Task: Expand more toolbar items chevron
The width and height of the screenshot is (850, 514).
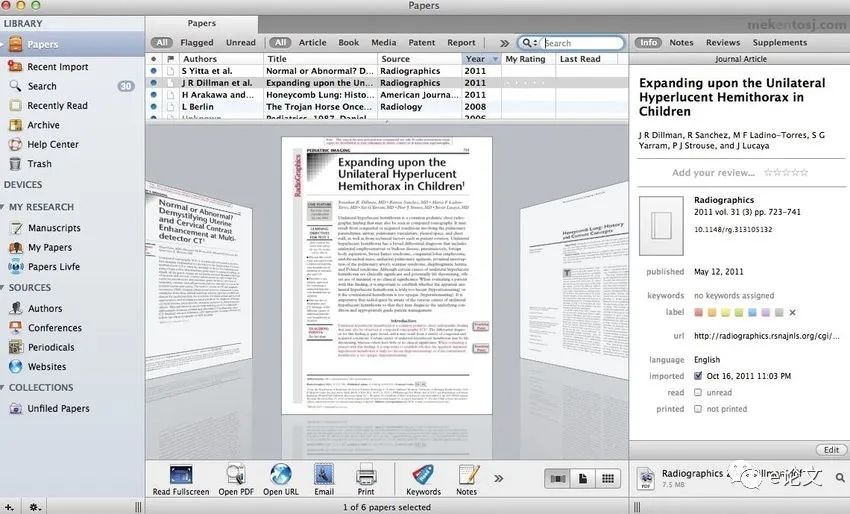Action: [x=499, y=478]
